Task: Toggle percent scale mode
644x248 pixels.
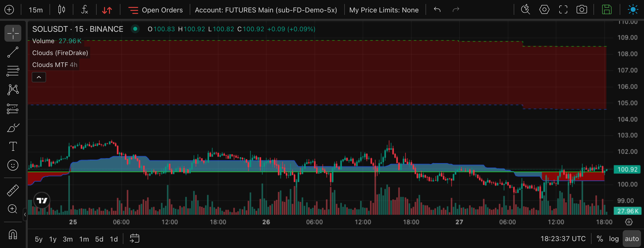Action: [600, 239]
